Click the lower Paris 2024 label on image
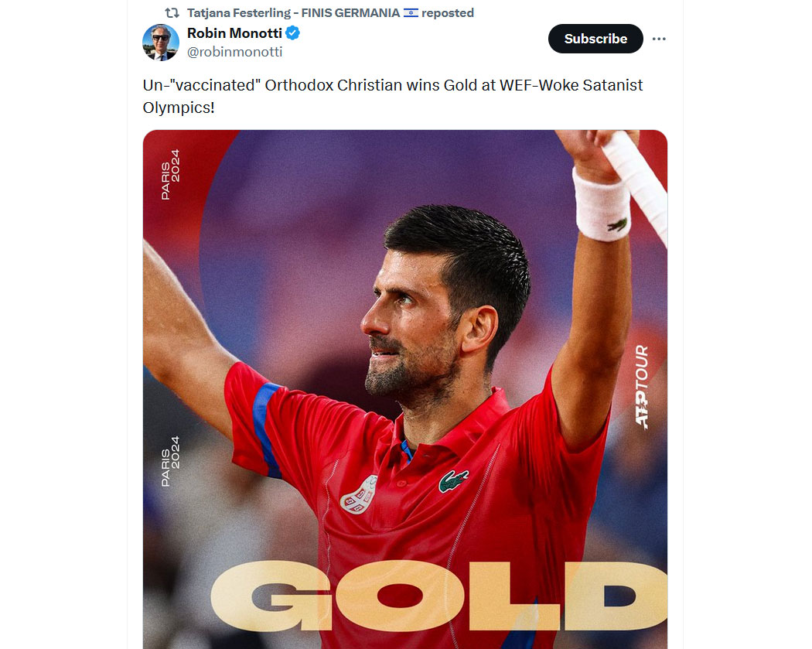The height and width of the screenshot is (649, 812). pyautogui.click(x=170, y=461)
